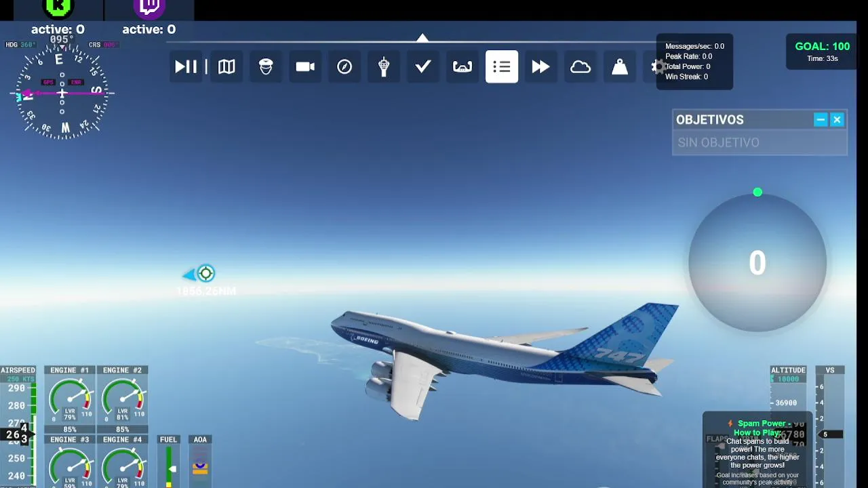Click the Spam Power How to Play text
The width and height of the screenshot is (868, 488).
757,428
